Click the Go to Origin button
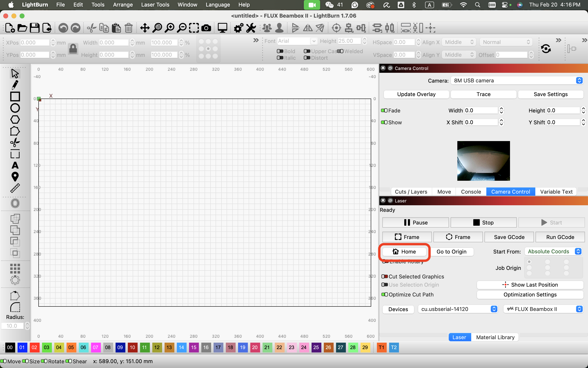Viewport: 588px width, 368px height. (x=451, y=252)
